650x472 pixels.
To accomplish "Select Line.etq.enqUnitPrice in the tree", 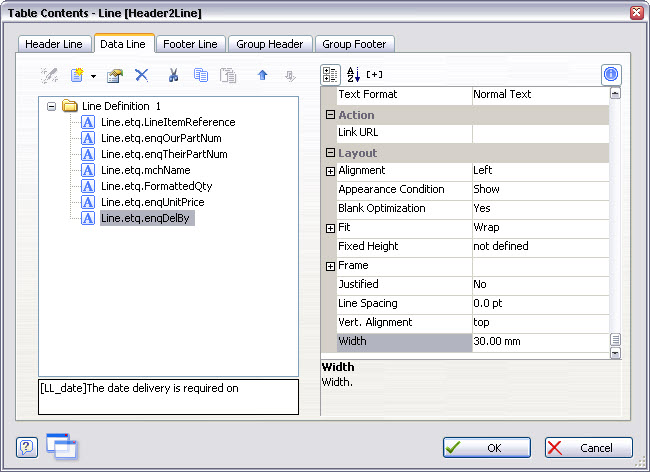I will tap(153, 202).
